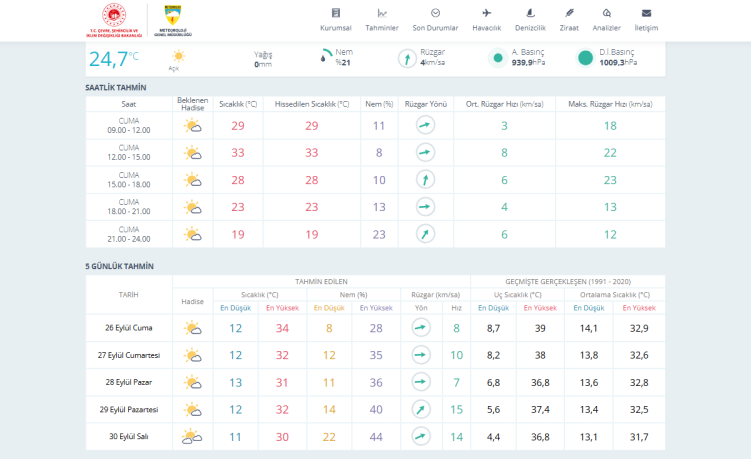Click the A. Basınç pressure circle icon

pyautogui.click(x=498, y=58)
